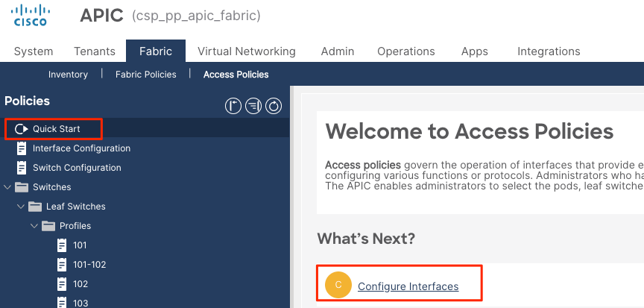Open the Integrations tab
Viewport: 644px width, 308px height.
tap(549, 51)
